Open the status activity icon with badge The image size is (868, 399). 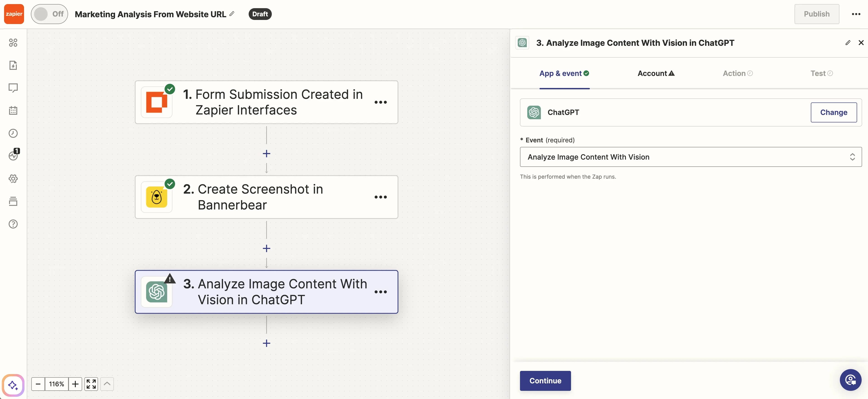point(13,156)
